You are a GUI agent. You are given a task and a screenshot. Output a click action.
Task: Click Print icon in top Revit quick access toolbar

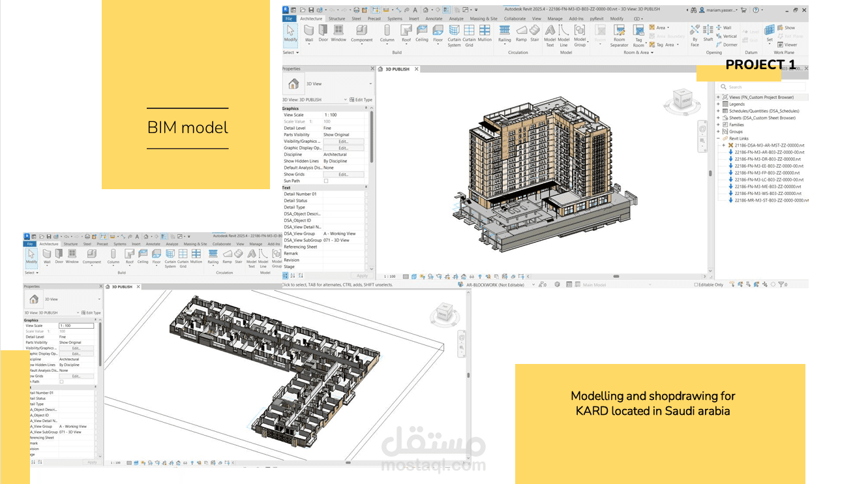point(356,10)
